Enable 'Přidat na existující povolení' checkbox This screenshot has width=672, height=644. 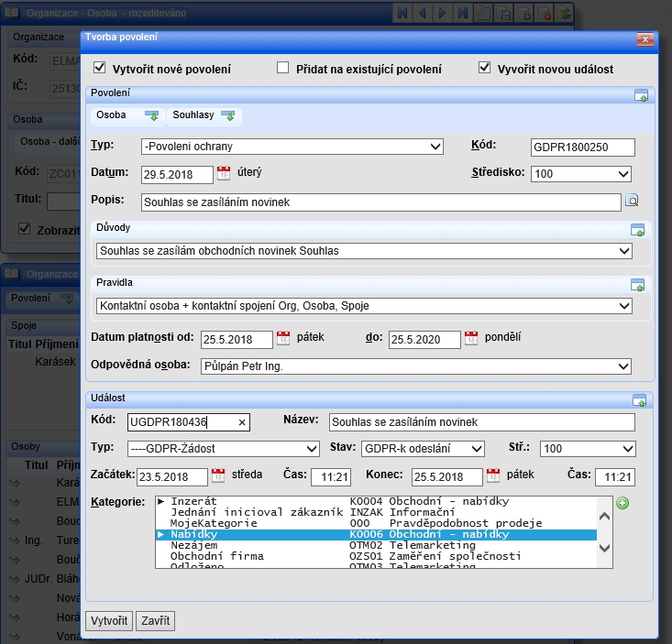point(283,67)
